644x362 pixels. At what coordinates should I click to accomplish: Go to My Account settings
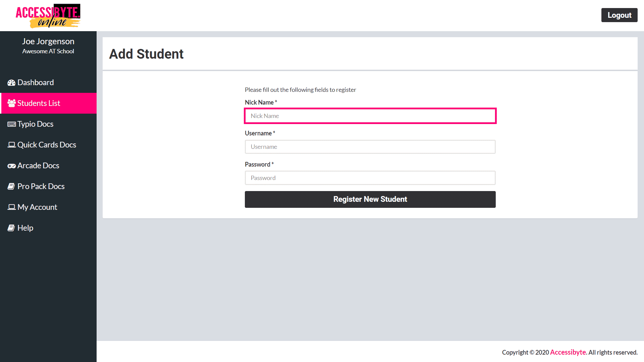pyautogui.click(x=37, y=207)
